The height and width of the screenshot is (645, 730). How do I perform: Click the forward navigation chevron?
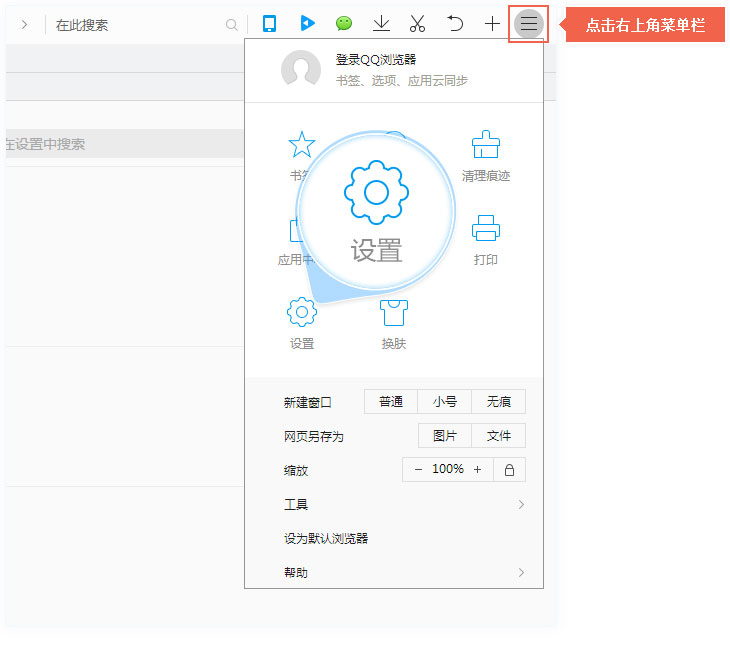click(24, 24)
